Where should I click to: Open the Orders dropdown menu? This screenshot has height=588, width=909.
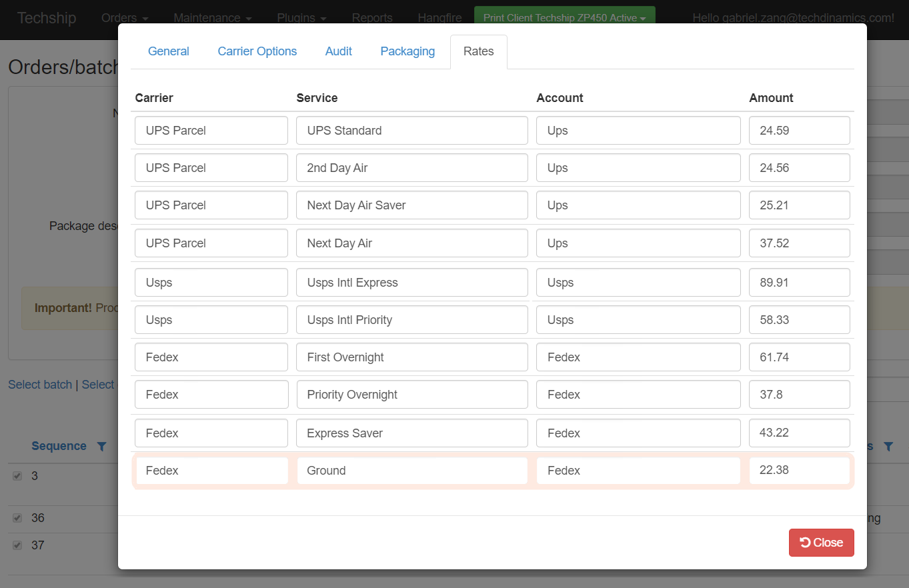pos(125,18)
